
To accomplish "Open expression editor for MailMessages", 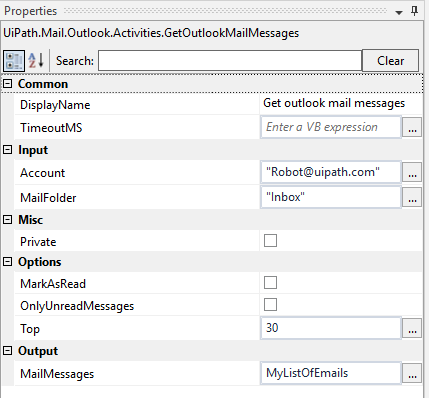I will [412, 373].
